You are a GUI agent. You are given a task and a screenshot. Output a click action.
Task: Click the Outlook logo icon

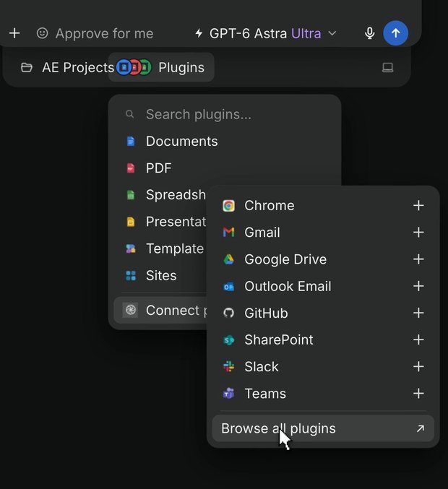(x=228, y=286)
